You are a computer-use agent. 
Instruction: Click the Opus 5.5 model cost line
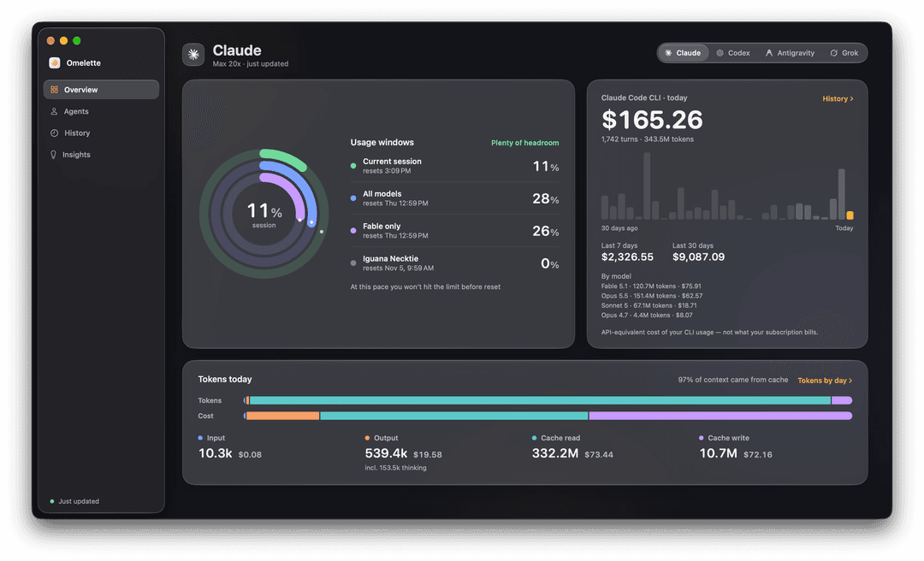(652, 296)
